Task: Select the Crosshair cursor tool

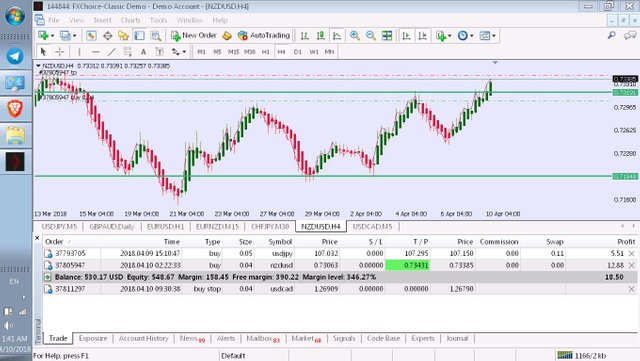Action: tap(60, 52)
